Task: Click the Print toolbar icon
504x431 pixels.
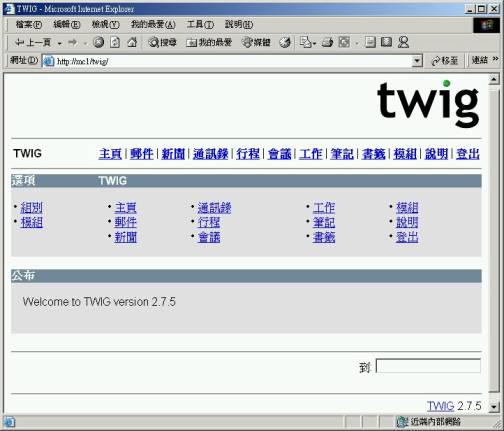Action: click(327, 42)
